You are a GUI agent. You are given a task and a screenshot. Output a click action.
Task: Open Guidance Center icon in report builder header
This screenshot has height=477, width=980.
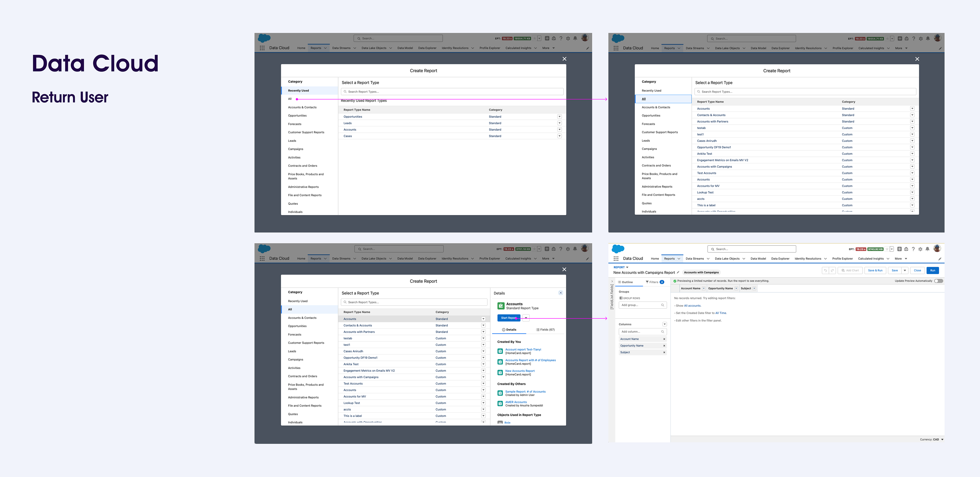pyautogui.click(x=906, y=249)
